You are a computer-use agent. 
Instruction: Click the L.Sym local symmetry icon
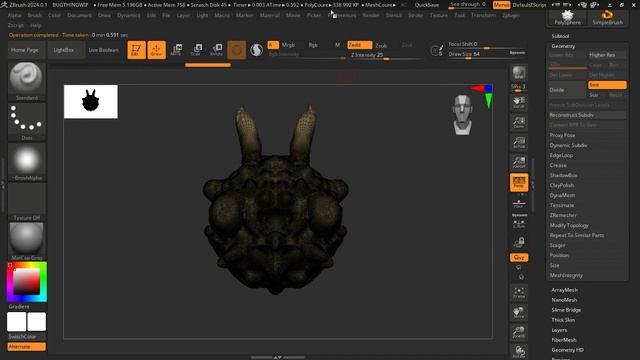[x=519, y=224]
